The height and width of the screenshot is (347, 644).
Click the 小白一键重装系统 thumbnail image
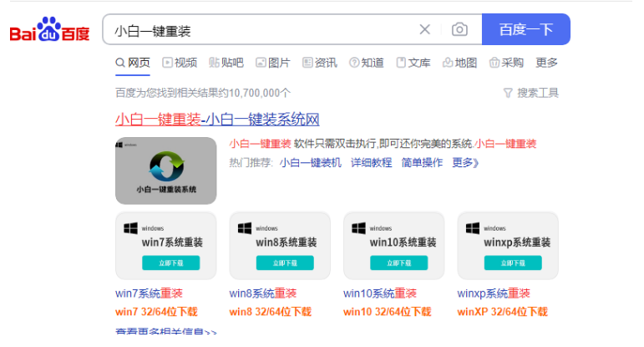[166, 171]
